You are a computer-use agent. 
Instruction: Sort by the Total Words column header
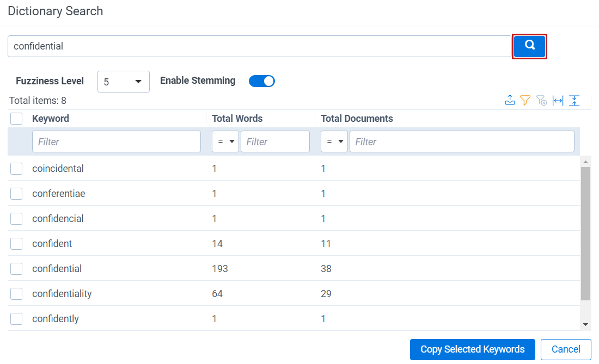click(237, 119)
